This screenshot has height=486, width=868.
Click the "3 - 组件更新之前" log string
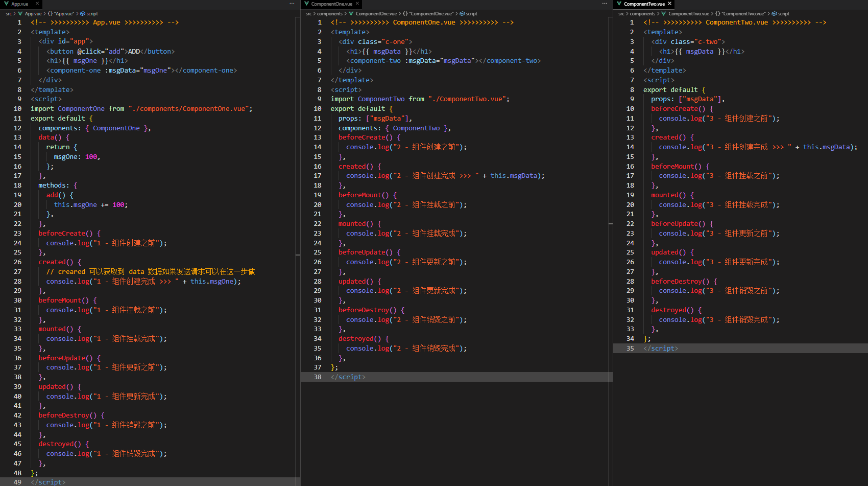(x=739, y=234)
